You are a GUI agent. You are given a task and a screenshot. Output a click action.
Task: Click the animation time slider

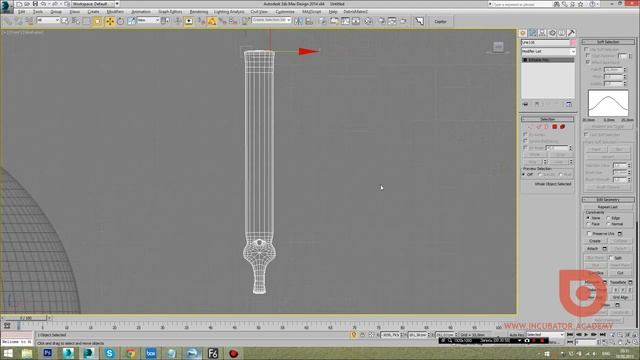[x=26, y=318]
